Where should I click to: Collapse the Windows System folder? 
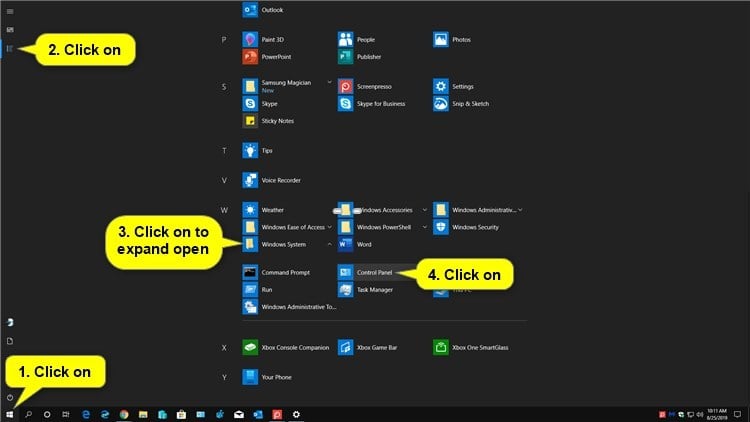click(x=329, y=244)
